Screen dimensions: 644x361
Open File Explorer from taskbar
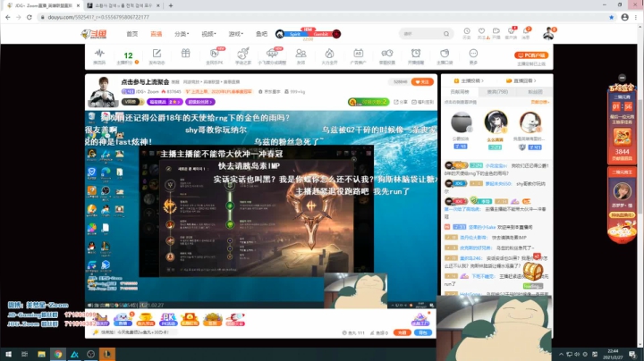pyautogui.click(x=41, y=354)
